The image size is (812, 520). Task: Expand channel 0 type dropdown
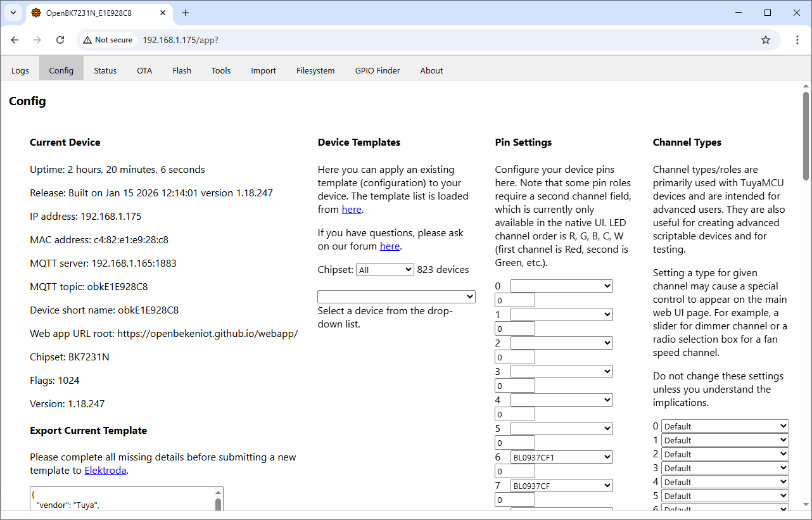click(725, 426)
